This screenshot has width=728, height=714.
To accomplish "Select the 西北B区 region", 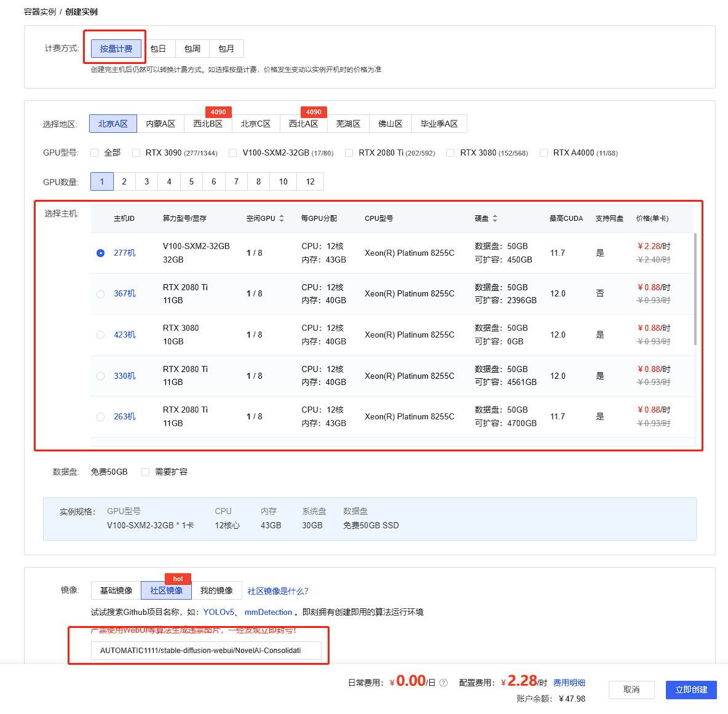I will click(x=208, y=124).
